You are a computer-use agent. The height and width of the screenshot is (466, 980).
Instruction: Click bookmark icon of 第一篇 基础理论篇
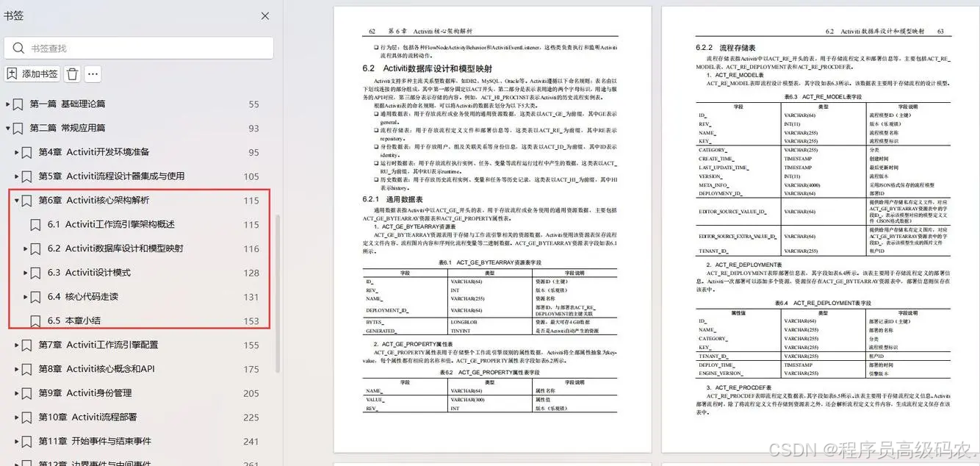point(18,104)
